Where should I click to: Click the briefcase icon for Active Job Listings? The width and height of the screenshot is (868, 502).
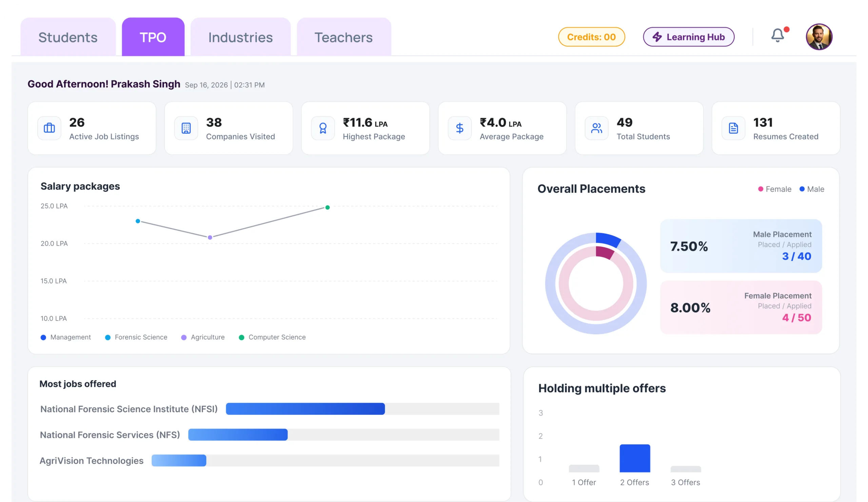49,128
